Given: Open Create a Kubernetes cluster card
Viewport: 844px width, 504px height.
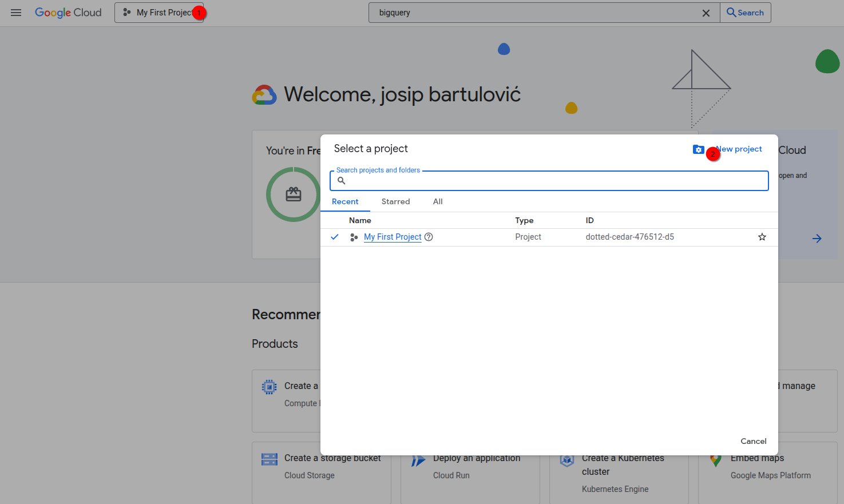Looking at the screenshot, I should point(618,473).
